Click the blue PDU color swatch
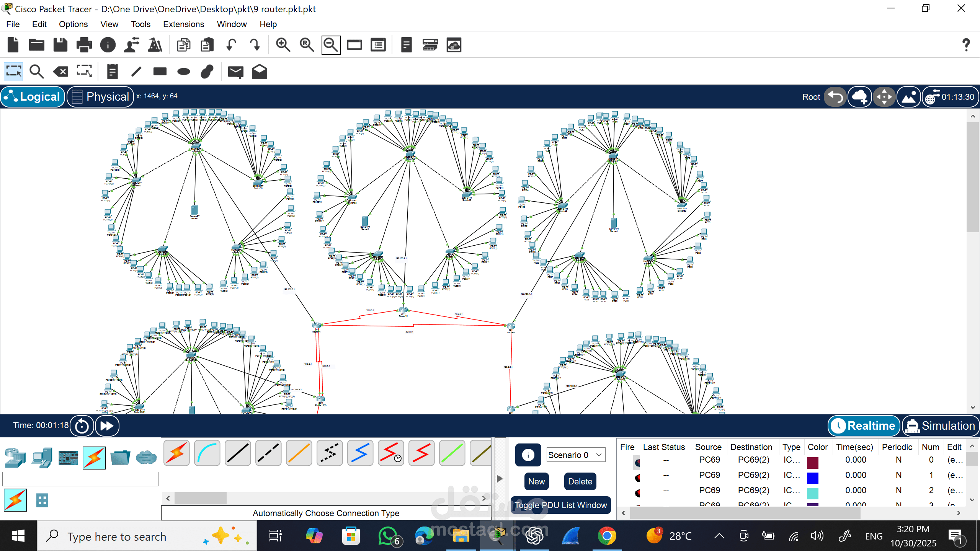Image resolution: width=980 pixels, height=551 pixels. pos(812,478)
